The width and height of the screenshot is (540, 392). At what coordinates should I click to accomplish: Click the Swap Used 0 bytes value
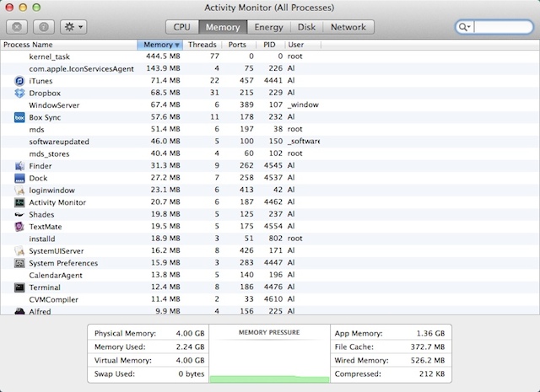(x=192, y=373)
